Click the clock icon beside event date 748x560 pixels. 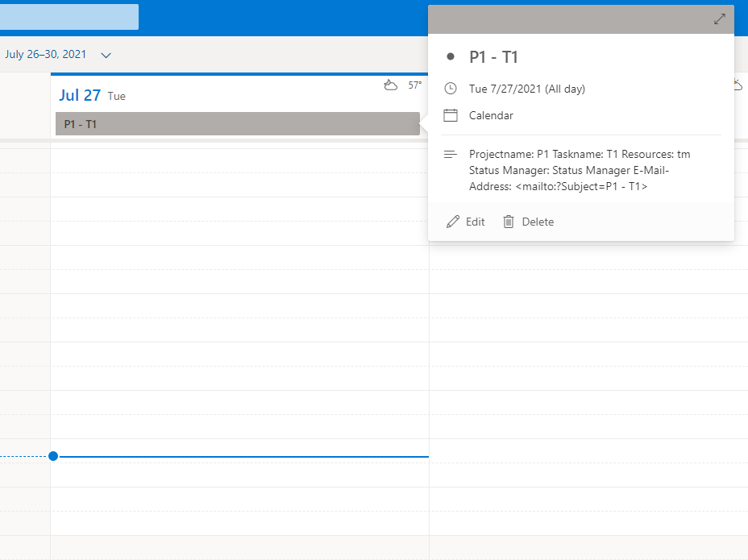click(x=451, y=89)
